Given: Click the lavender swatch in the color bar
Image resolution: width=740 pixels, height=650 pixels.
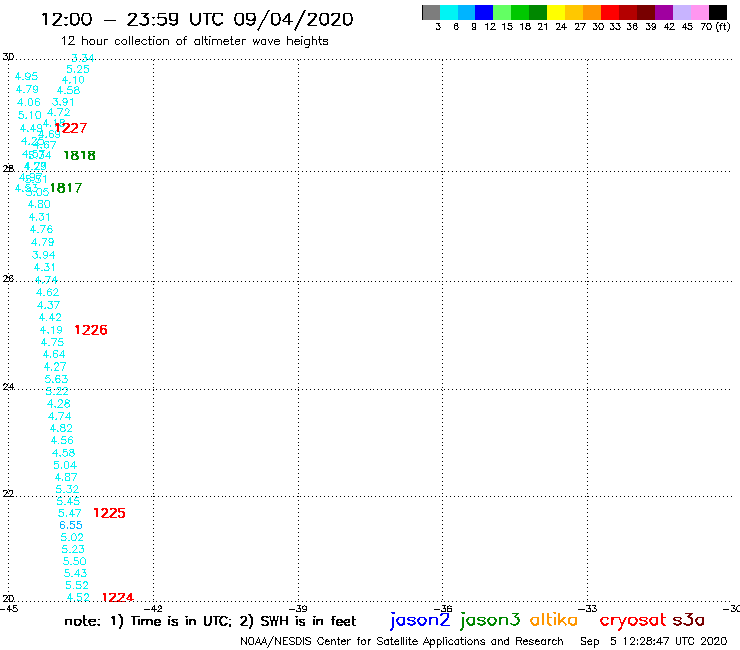Looking at the screenshot, I should tap(681, 13).
